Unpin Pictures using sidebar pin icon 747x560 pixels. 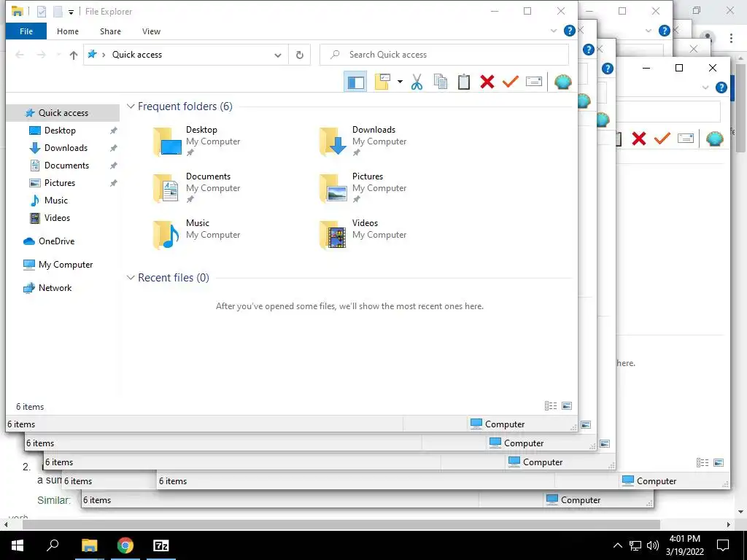click(x=113, y=183)
